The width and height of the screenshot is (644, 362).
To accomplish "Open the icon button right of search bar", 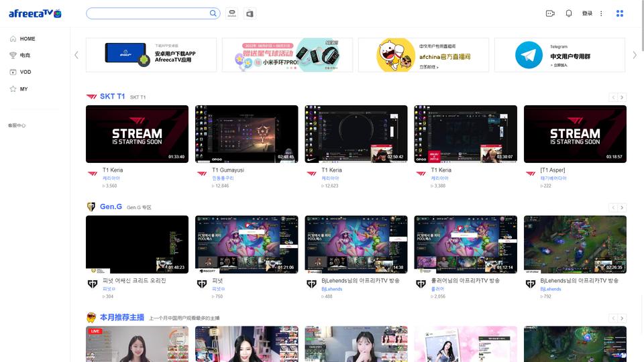I will tap(231, 13).
